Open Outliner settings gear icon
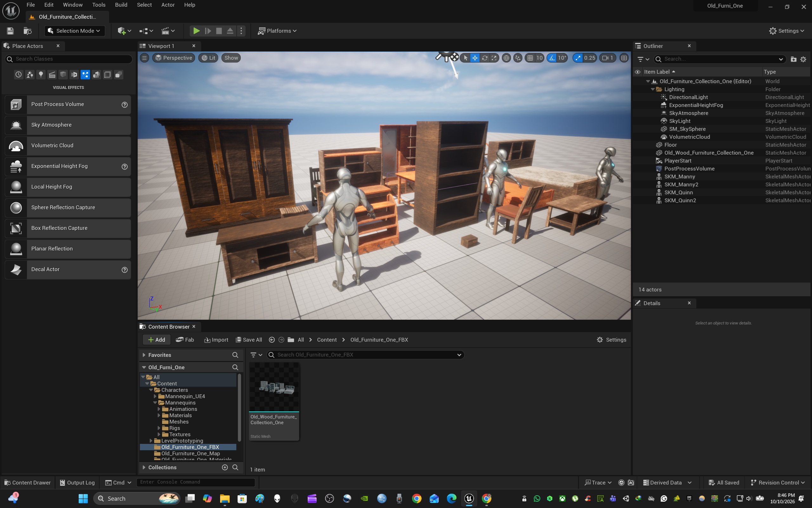 pos(803,59)
